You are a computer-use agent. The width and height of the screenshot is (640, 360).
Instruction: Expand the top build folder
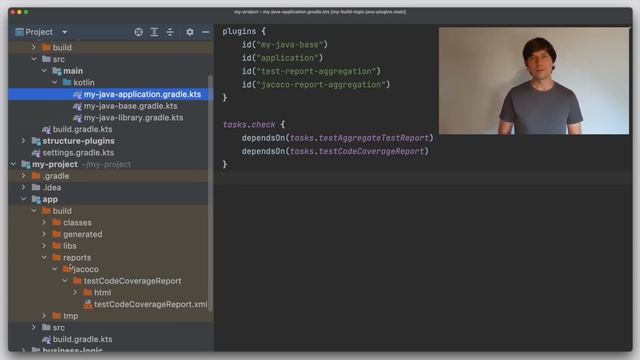[34, 47]
